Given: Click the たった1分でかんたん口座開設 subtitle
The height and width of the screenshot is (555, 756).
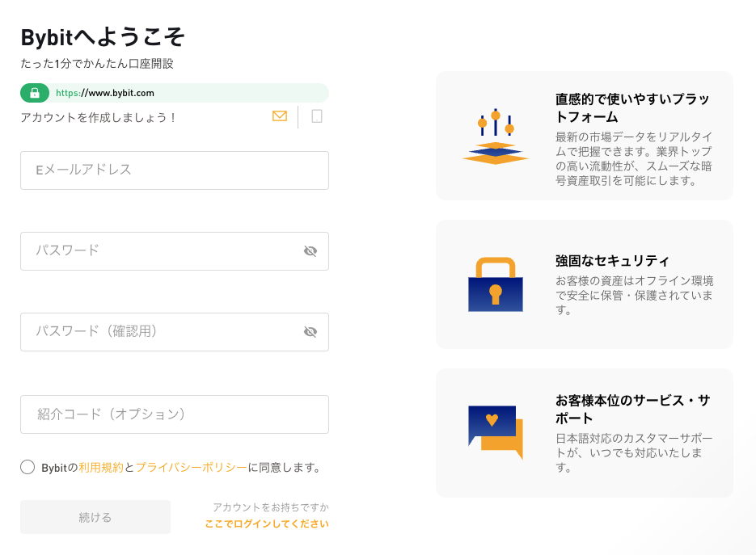Looking at the screenshot, I should 97,64.
